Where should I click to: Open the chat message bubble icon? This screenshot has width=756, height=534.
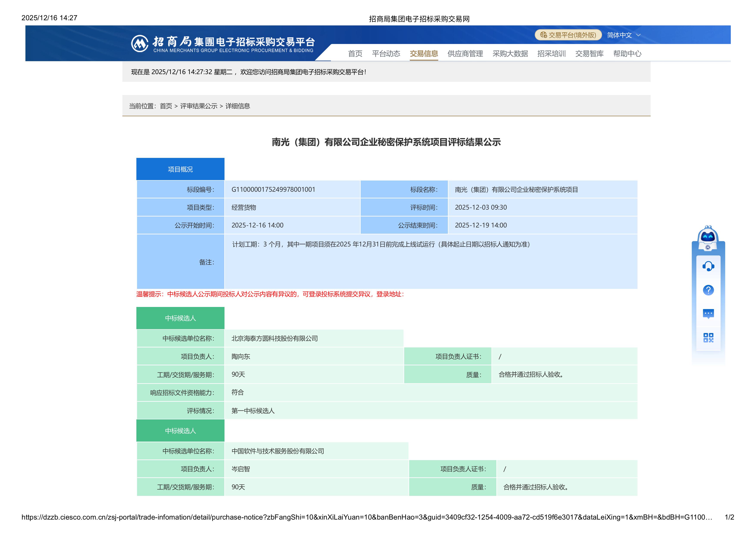tap(708, 313)
